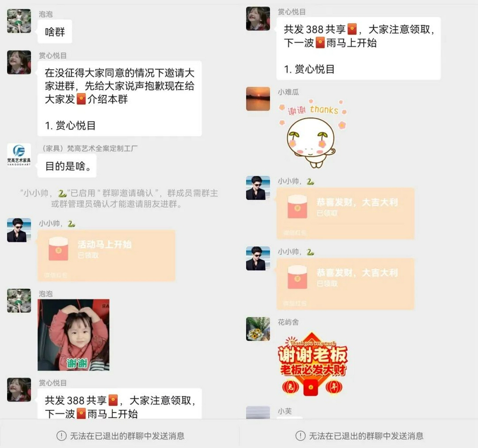Open the second 恭喜发财，大吉大利 red packet
The height and width of the screenshot is (448, 478).
(x=346, y=284)
